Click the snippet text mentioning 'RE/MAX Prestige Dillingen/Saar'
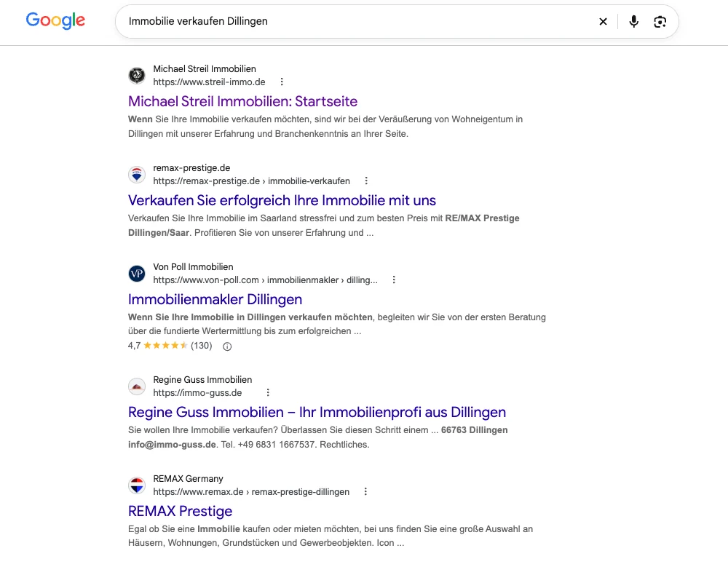The height and width of the screenshot is (567, 728). tap(324, 225)
